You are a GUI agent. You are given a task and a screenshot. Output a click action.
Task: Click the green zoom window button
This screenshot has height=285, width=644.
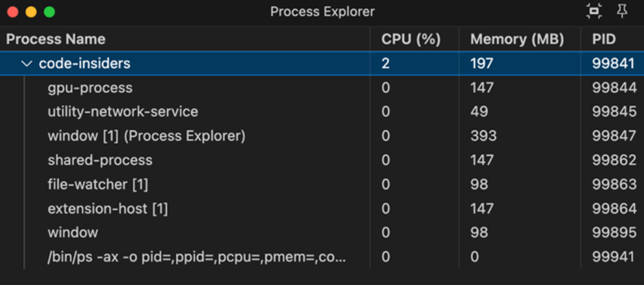49,12
